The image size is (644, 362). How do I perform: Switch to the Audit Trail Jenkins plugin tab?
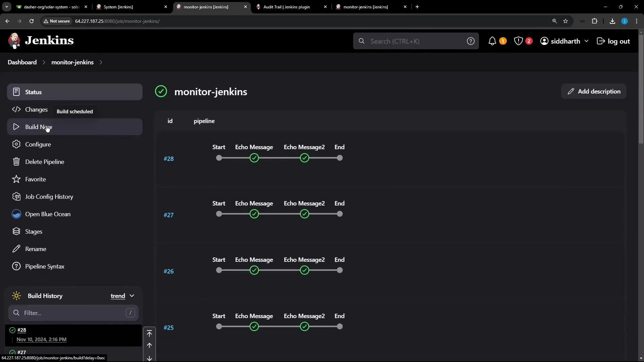pyautogui.click(x=291, y=7)
